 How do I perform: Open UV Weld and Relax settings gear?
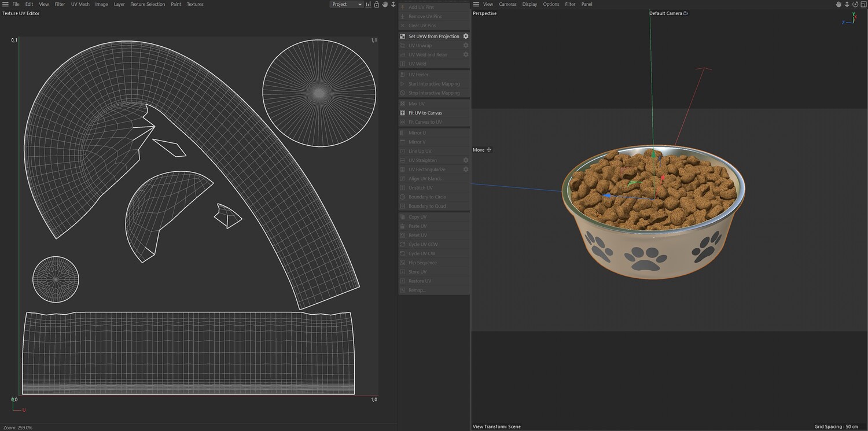coord(466,54)
